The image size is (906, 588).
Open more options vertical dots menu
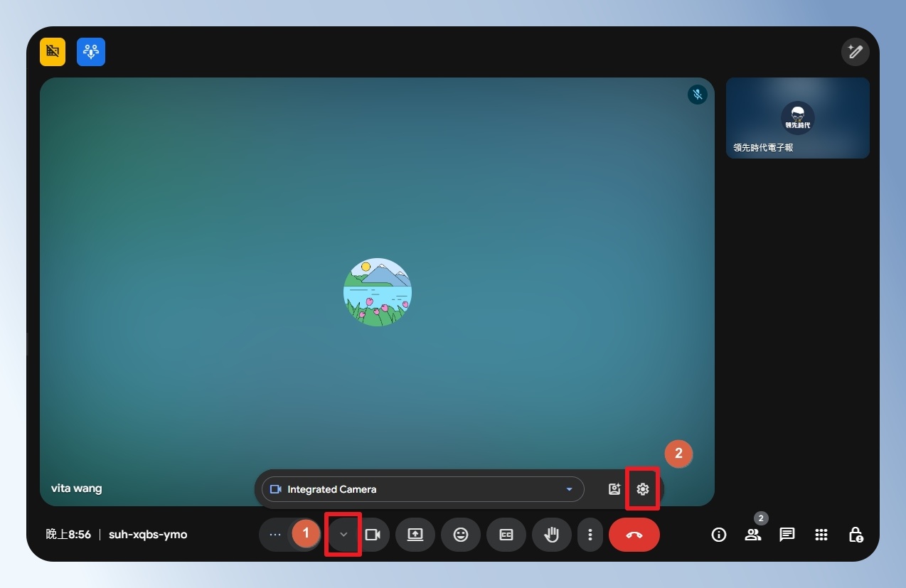pyautogui.click(x=590, y=535)
